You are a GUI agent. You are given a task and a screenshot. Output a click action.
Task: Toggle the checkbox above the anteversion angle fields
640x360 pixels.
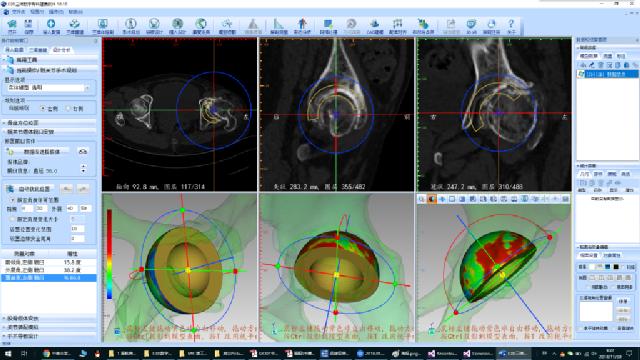click(x=13, y=200)
